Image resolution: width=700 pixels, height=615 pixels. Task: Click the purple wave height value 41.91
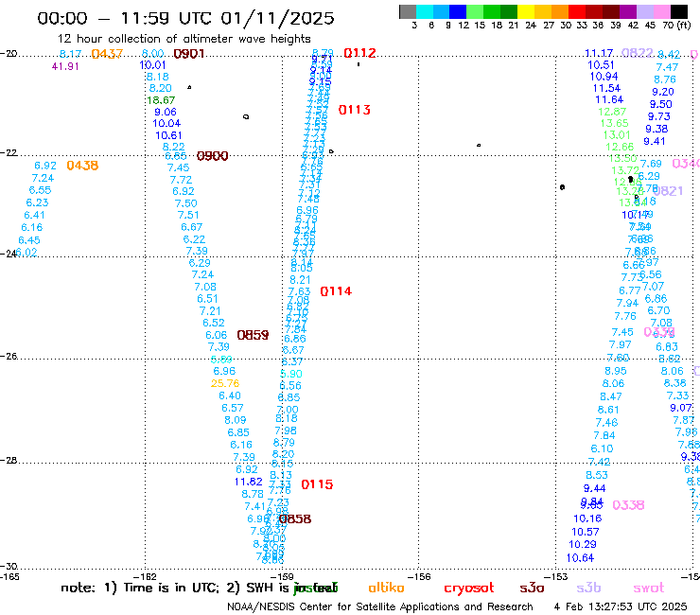[x=65, y=66]
